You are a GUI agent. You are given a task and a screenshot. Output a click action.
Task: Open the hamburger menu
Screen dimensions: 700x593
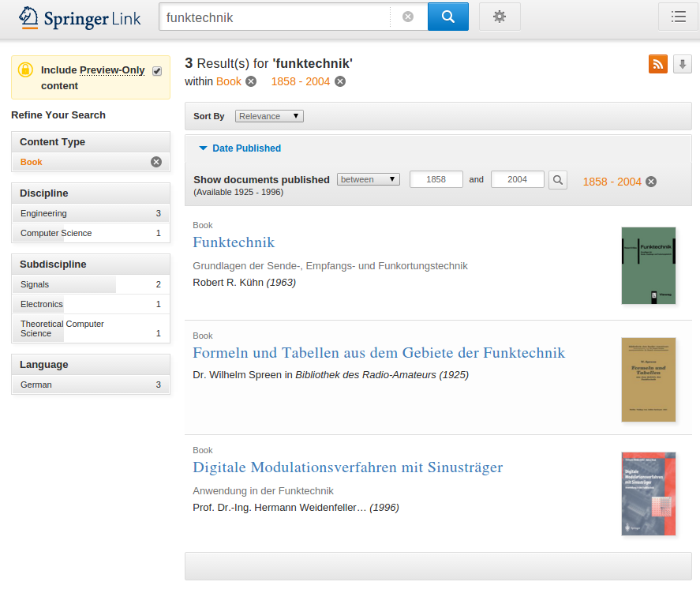click(678, 17)
